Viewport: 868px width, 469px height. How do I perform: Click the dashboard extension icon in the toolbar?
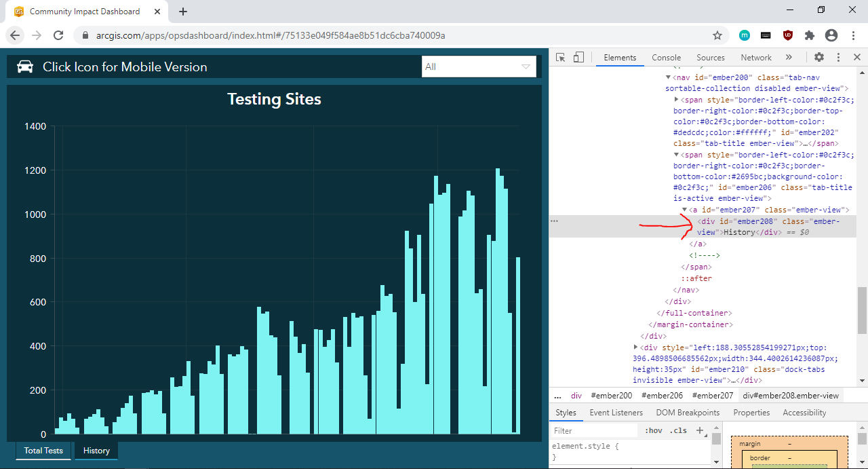pyautogui.click(x=743, y=34)
